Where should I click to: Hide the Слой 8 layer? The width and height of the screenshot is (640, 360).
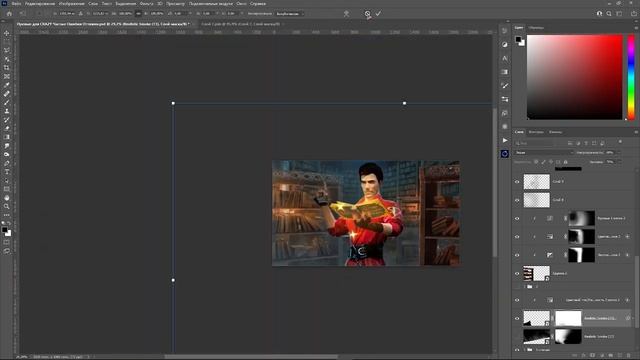click(517, 200)
